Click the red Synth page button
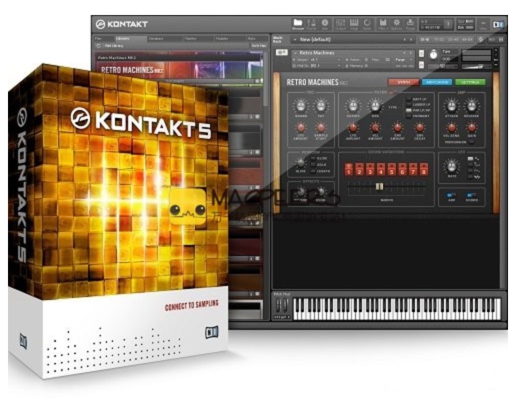Viewport: 532px width, 413px height. [403, 82]
